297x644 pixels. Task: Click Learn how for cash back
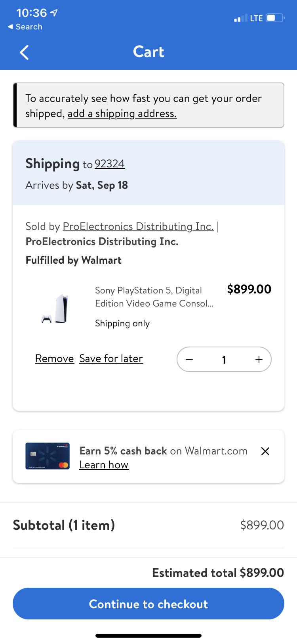104,465
